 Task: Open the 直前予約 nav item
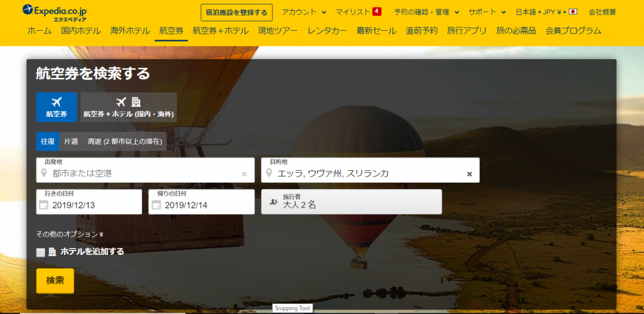coord(422,31)
